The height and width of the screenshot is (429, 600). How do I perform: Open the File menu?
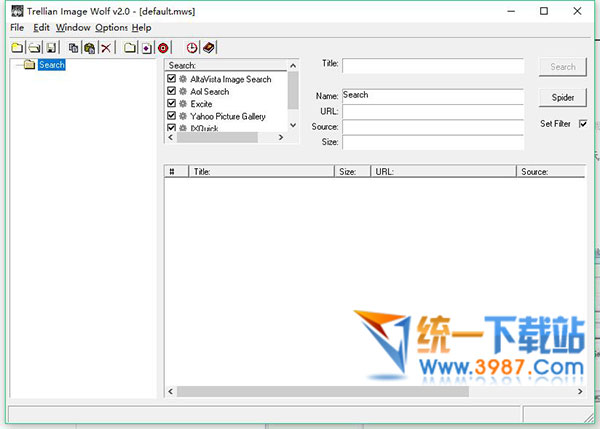tap(17, 28)
